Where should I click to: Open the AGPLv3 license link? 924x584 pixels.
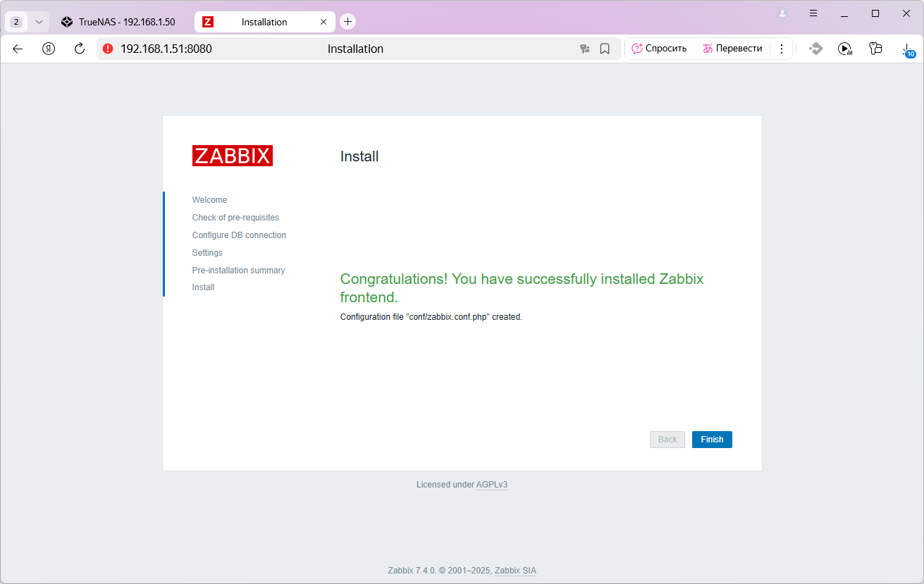pos(492,485)
